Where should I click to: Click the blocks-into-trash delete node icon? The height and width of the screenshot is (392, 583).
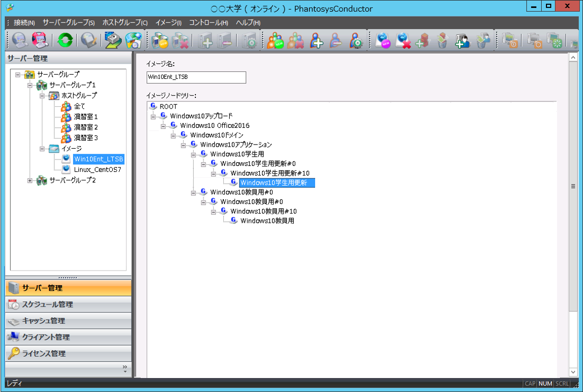tap(442, 40)
